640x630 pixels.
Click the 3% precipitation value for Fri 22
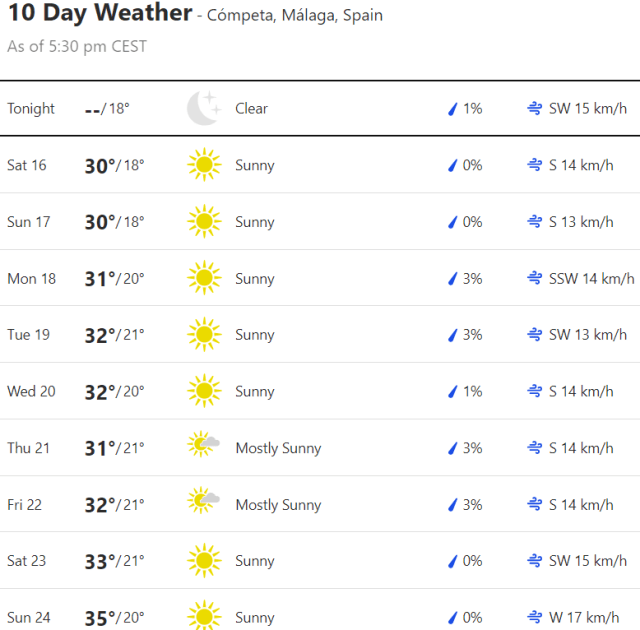tap(472, 504)
